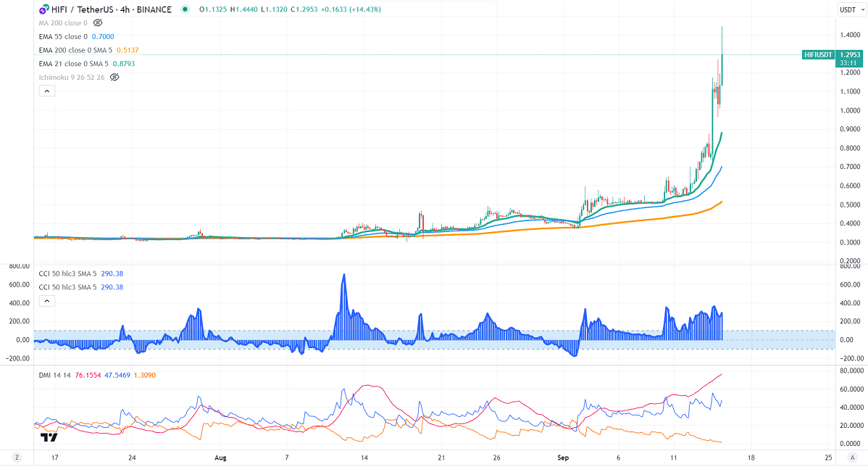Click the Z timezone button
Screen dimensions: 868x467
click(x=17, y=458)
